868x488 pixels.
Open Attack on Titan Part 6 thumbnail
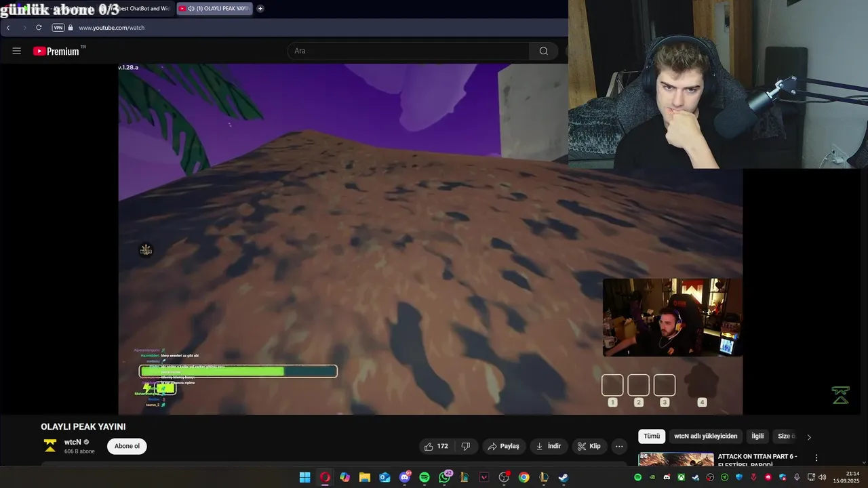(x=676, y=460)
